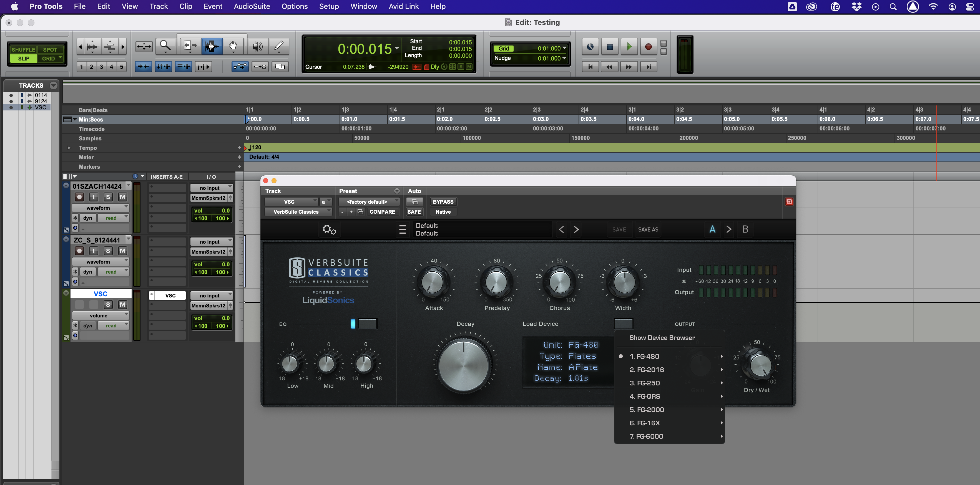
Task: Click the Native plugin format button
Action: pyautogui.click(x=443, y=212)
